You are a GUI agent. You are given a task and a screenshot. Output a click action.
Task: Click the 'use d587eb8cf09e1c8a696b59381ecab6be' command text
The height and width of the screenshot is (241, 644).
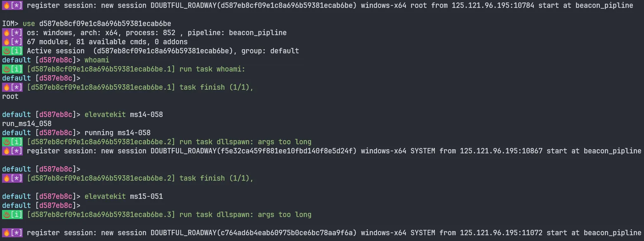point(97,24)
